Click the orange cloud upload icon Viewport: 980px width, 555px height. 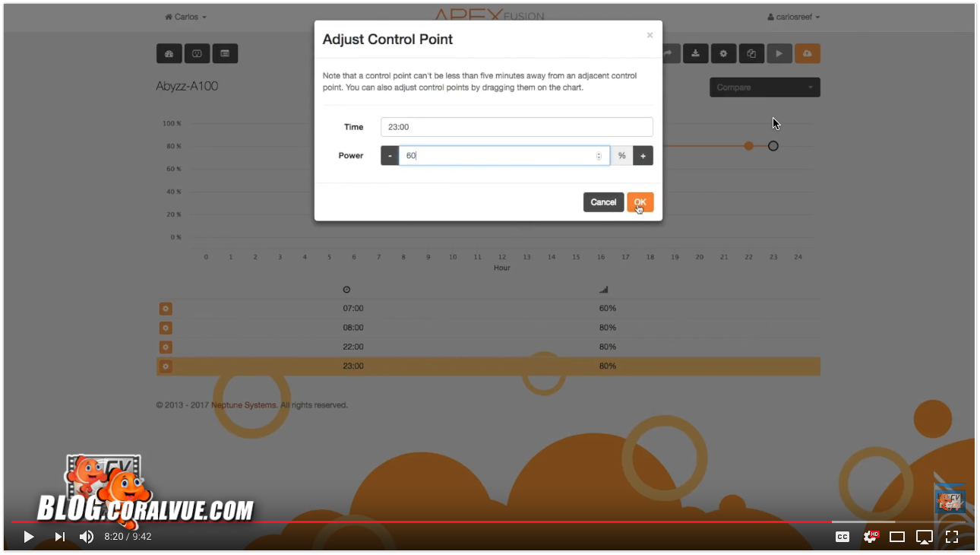(x=807, y=53)
